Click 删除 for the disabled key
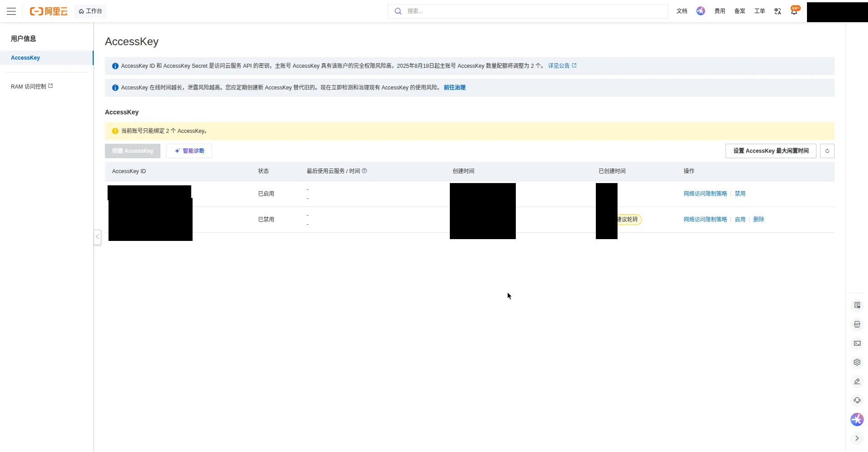 [759, 219]
